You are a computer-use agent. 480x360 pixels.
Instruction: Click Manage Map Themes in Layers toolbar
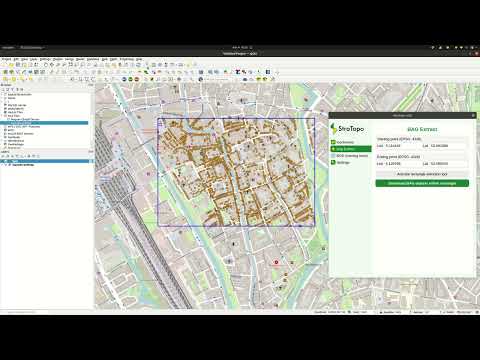(x=12, y=156)
